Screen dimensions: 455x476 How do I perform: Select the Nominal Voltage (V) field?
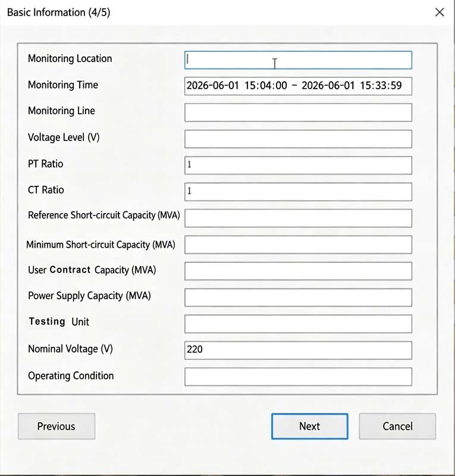pos(298,350)
